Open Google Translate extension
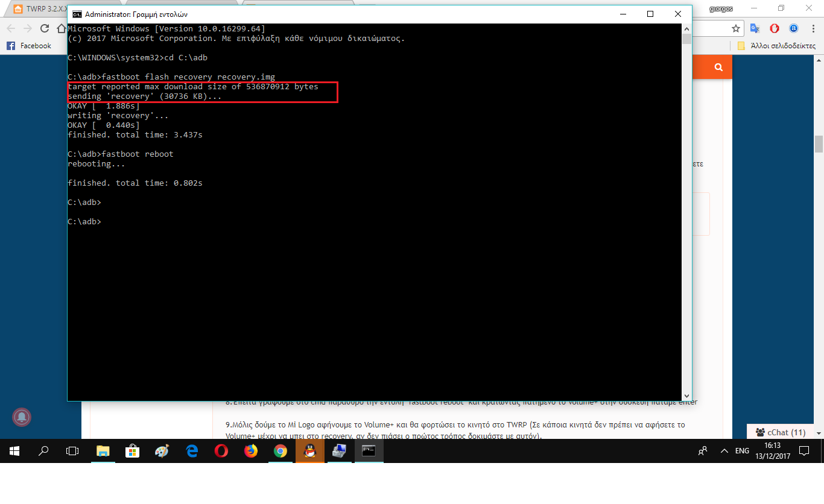Image resolution: width=824 pixels, height=504 pixels. [755, 28]
